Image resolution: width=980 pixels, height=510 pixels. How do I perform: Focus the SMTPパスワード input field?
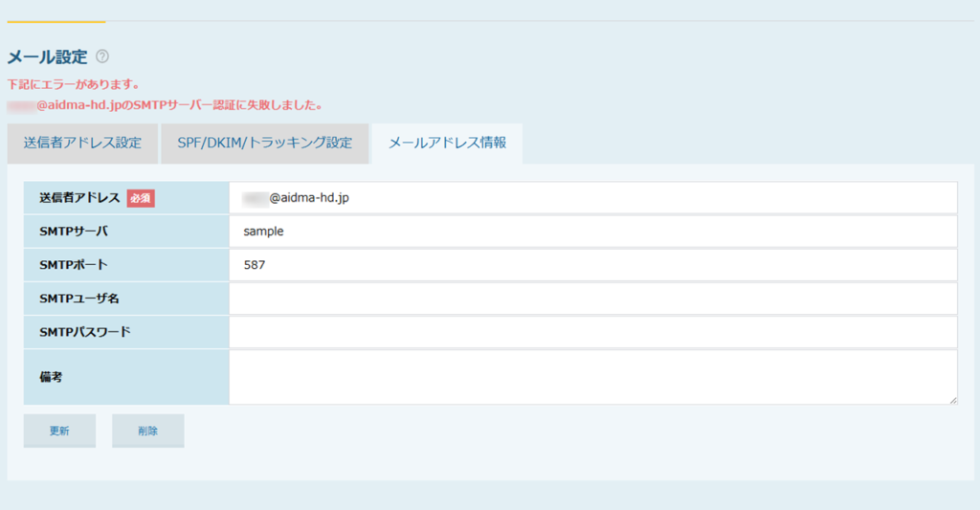pyautogui.click(x=592, y=332)
